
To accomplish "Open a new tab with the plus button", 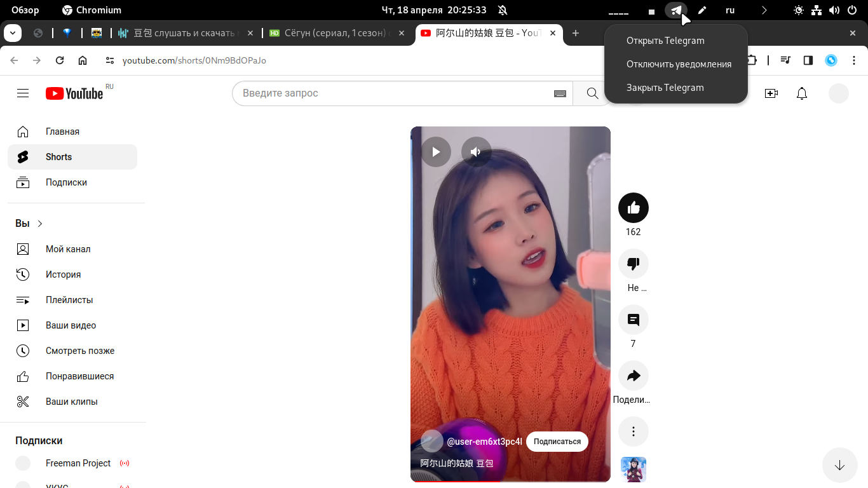I will [x=576, y=33].
